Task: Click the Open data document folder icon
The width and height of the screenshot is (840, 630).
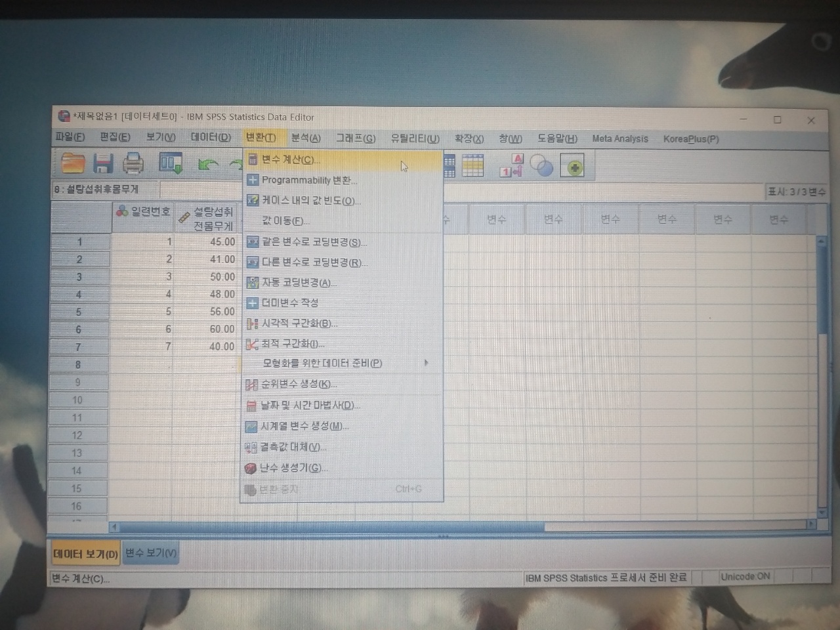Action: pos(73,163)
